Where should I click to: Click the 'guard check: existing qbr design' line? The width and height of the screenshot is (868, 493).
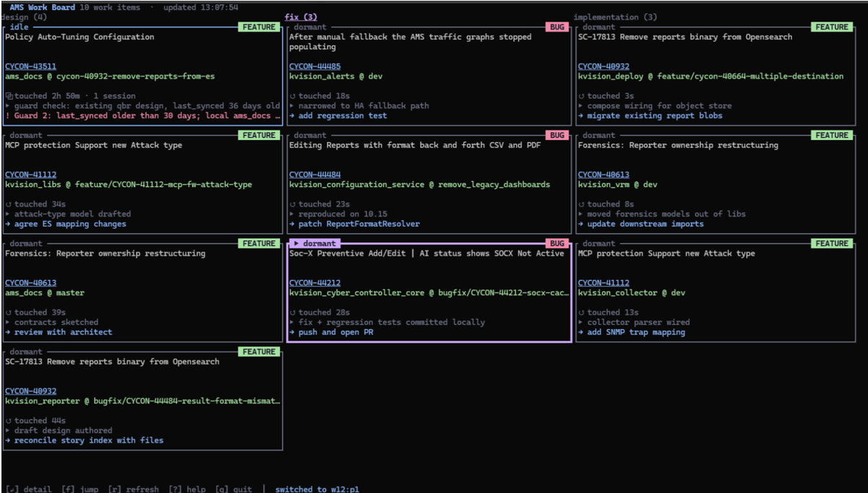tap(142, 105)
